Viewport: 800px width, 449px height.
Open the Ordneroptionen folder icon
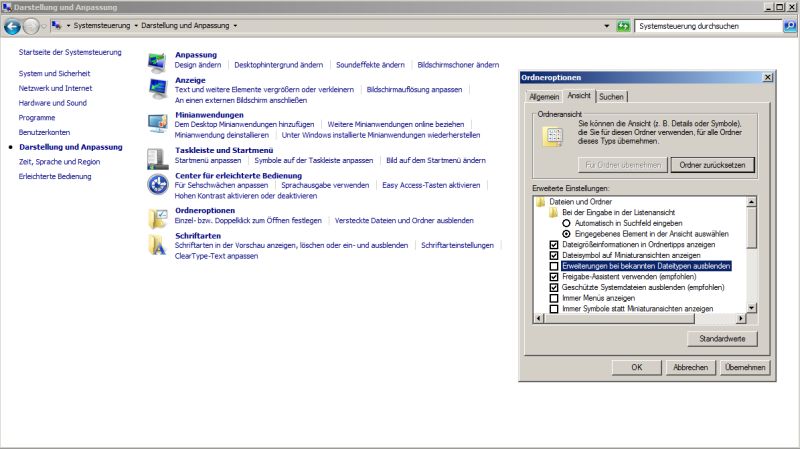coord(158,219)
